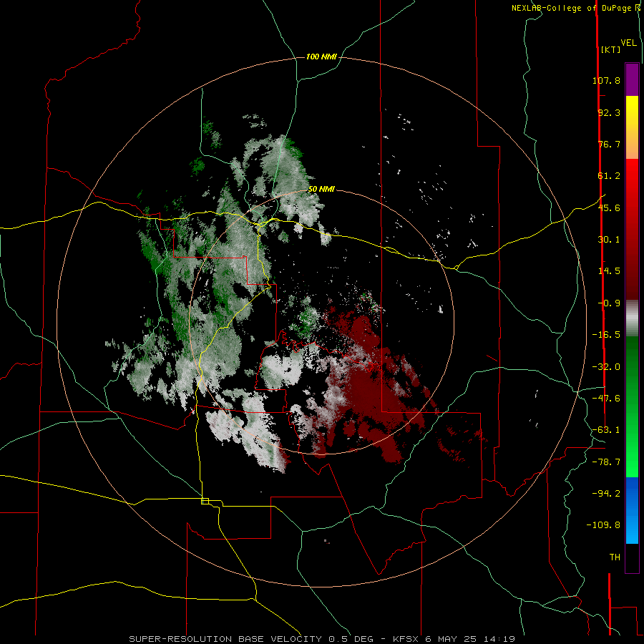
Task: Click the 45.6 scale value
Action: click(609, 208)
